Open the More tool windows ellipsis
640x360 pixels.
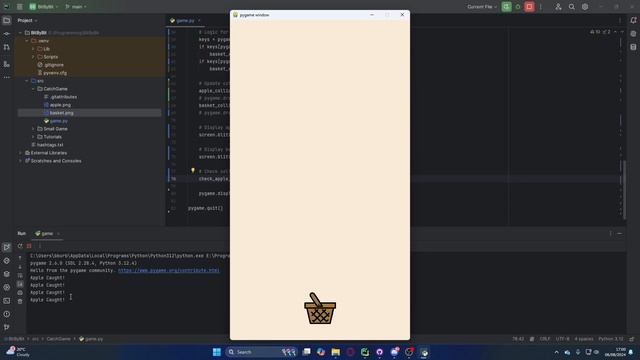(7, 77)
